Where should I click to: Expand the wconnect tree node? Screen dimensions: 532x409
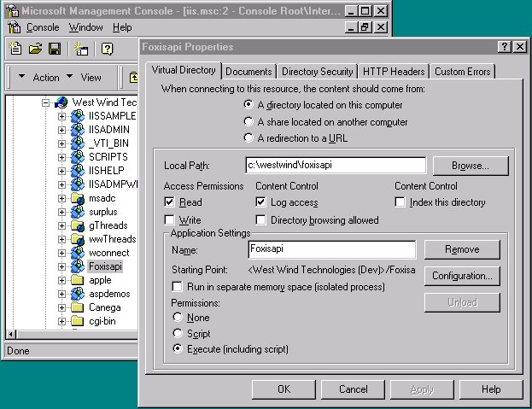coord(61,253)
